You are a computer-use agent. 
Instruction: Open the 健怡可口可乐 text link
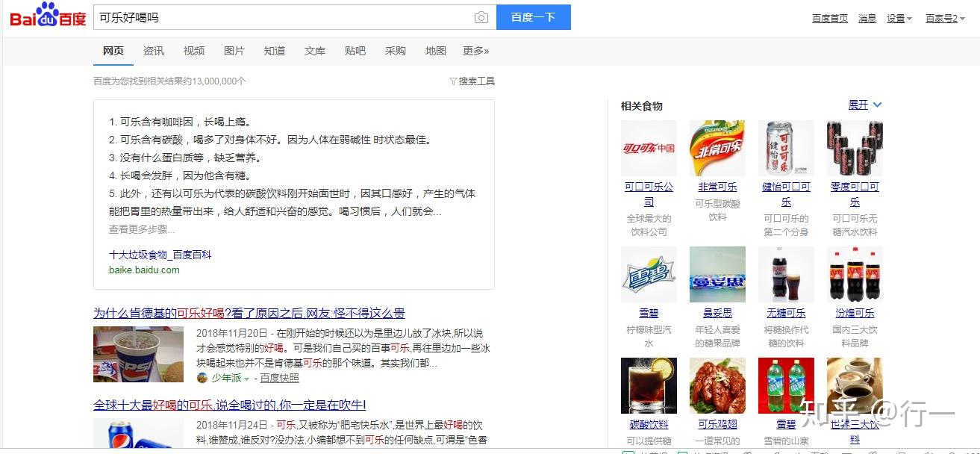(x=786, y=194)
